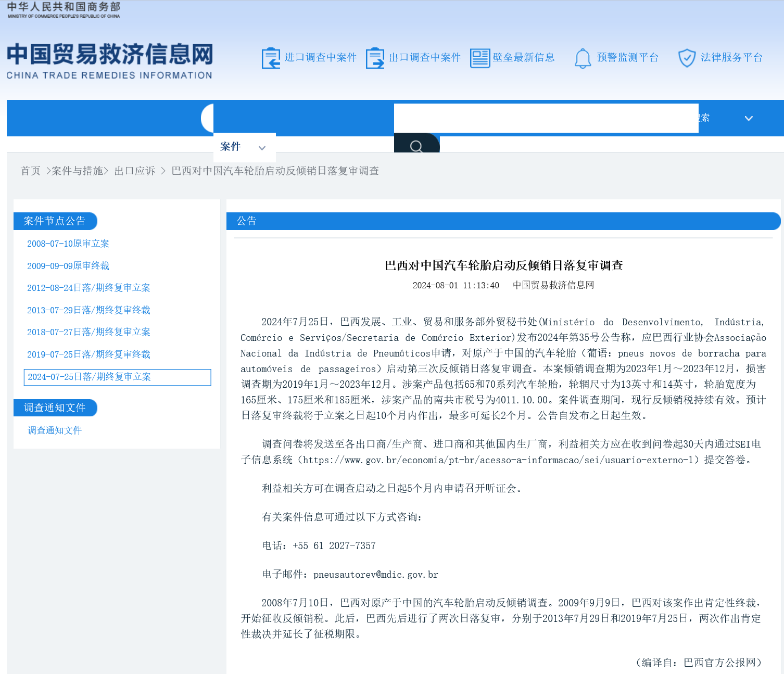The height and width of the screenshot is (674, 784).
Task: Click the source 中国贸易救济信息网 under the title
Action: coord(553,285)
